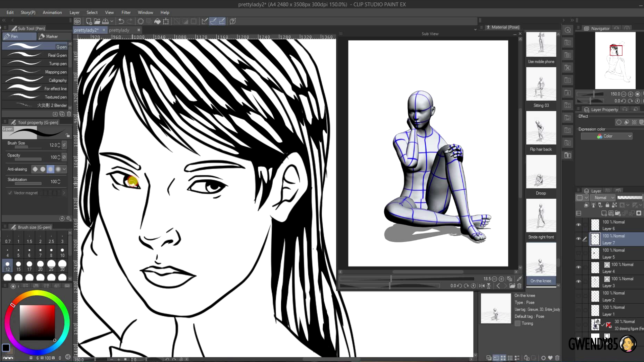Click the Lock layer padlock icon

(x=607, y=205)
